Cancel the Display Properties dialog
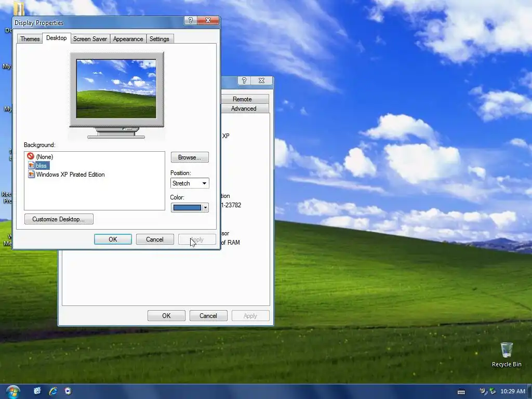The image size is (532, 399). point(155,239)
